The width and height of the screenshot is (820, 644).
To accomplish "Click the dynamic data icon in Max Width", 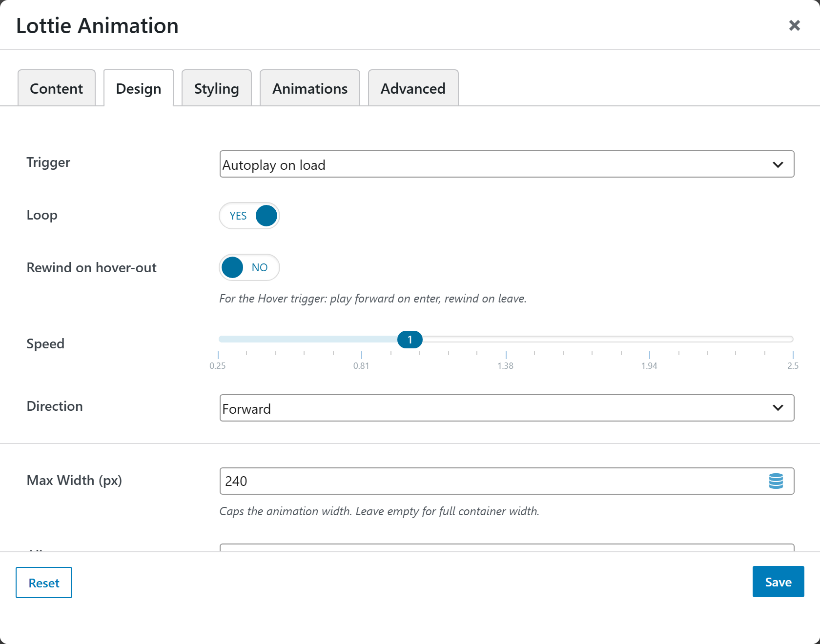I will 776,481.
